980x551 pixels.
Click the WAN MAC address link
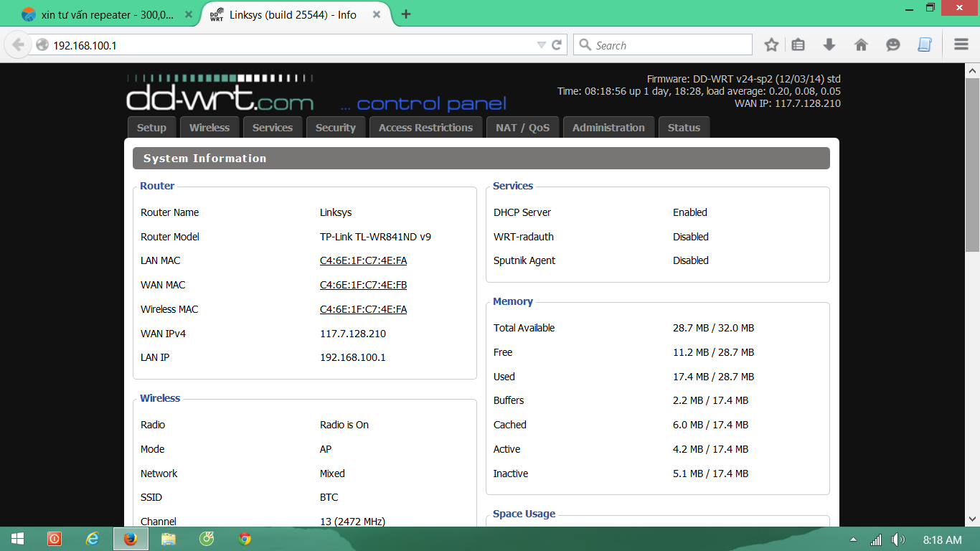pos(363,285)
